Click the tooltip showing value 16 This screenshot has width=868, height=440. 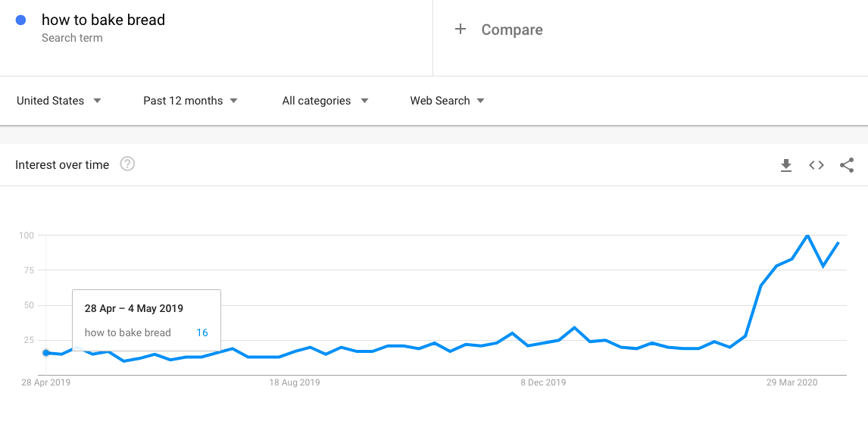point(147,320)
